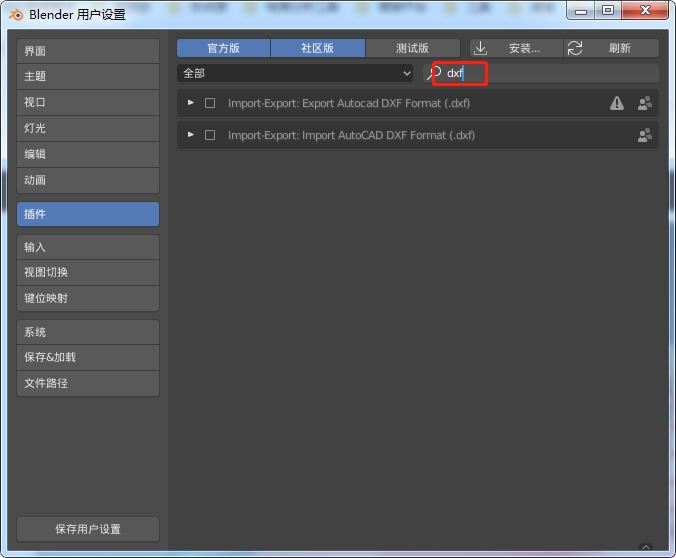Click the search magnifier icon
Screen dimensions: 676x558
[x=434, y=73]
